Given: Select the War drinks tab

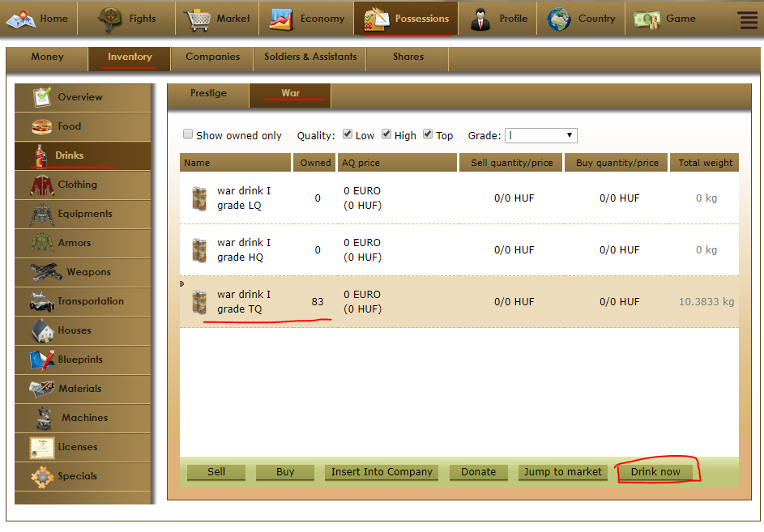Looking at the screenshot, I should 290,94.
